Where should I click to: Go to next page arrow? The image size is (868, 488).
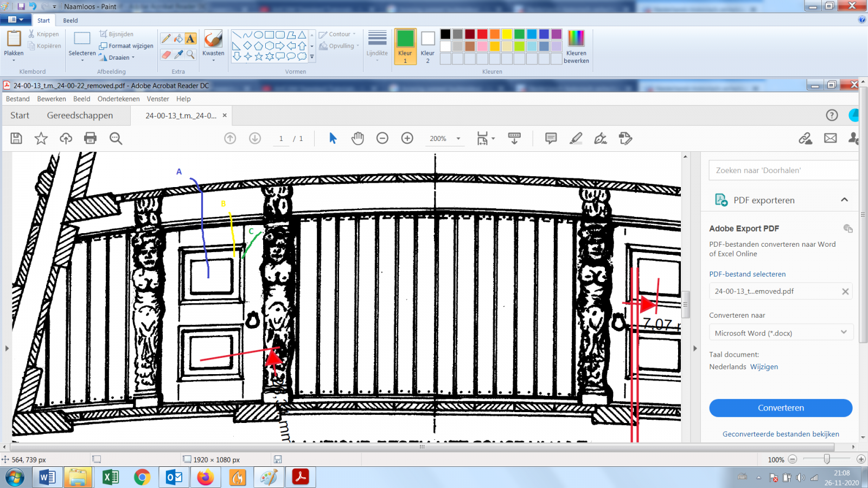point(255,138)
